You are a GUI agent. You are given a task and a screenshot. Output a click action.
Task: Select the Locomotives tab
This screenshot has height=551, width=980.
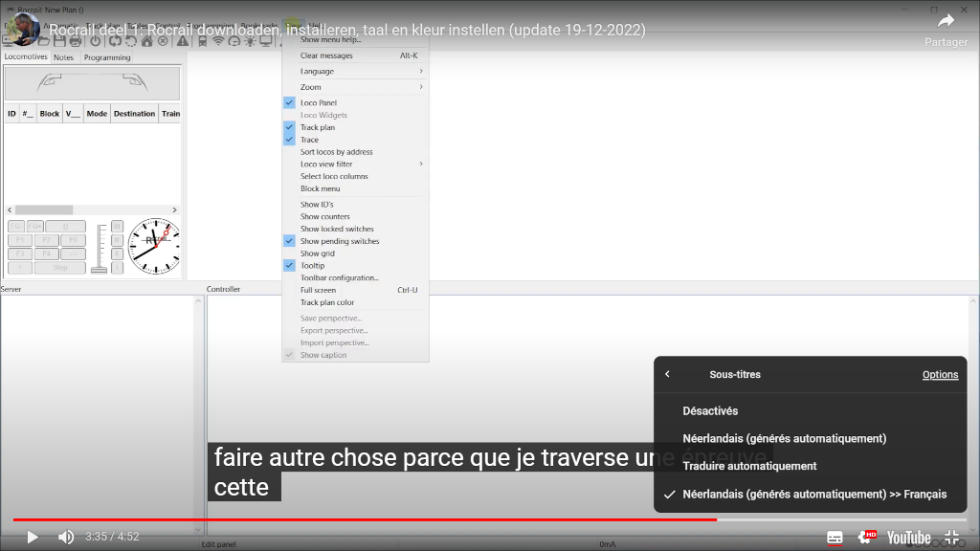click(26, 56)
